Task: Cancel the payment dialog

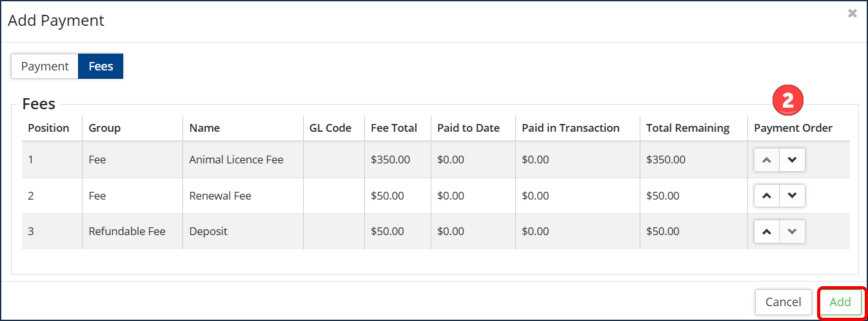Action: 783,302
